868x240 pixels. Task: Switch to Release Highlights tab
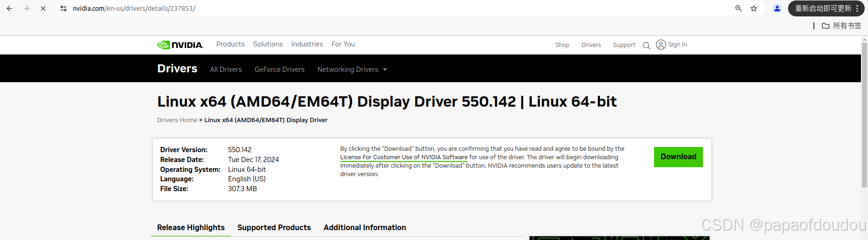click(191, 227)
